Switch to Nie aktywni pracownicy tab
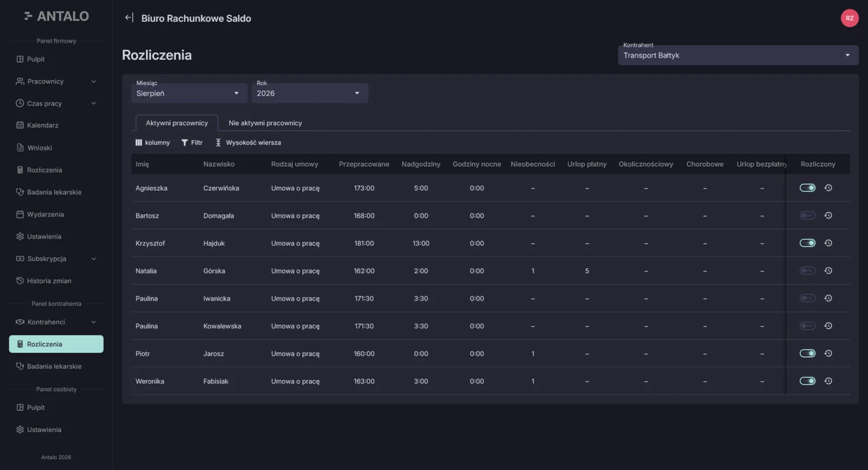868x470 pixels. pos(265,123)
